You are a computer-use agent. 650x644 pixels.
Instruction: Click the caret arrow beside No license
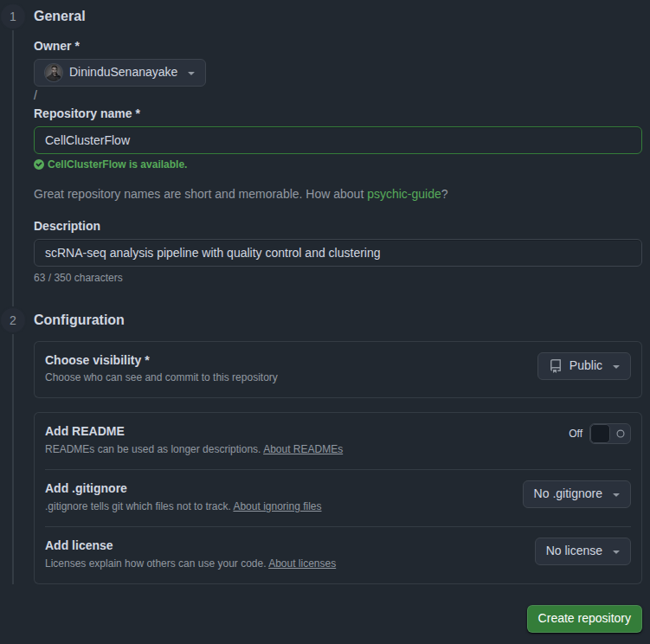[616, 552]
